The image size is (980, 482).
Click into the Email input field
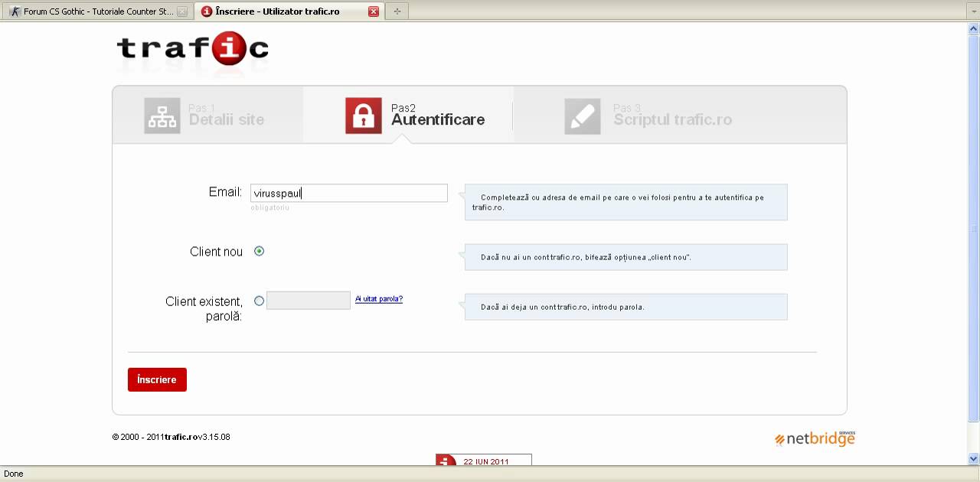click(x=349, y=193)
